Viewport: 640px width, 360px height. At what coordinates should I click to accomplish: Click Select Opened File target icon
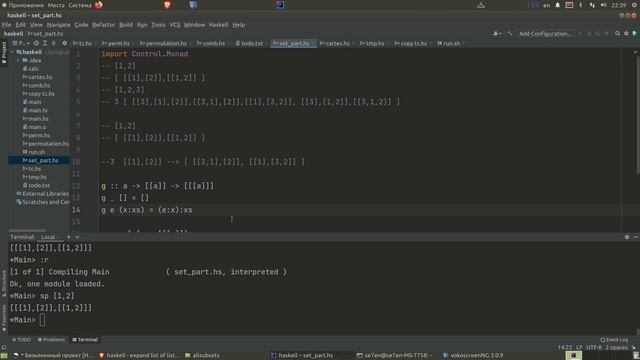(36, 43)
